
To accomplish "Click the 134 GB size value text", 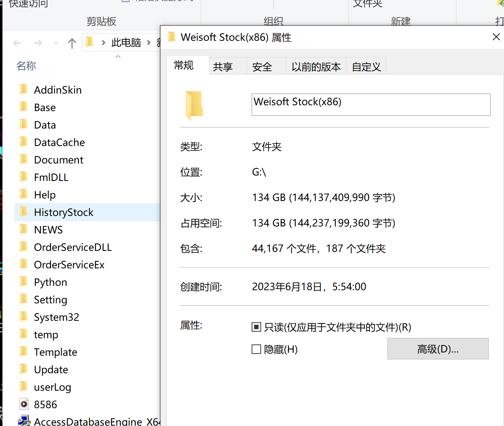I will tap(323, 198).
